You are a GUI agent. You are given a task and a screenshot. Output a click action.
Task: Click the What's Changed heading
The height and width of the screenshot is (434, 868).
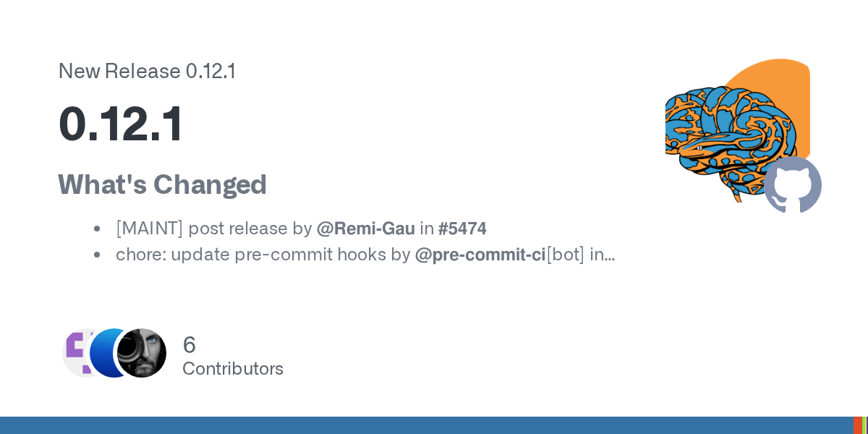click(x=163, y=184)
